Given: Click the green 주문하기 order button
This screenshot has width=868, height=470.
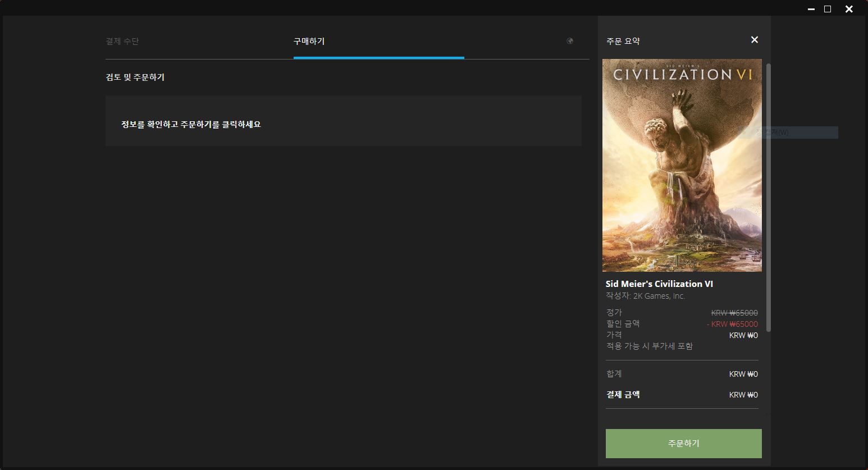Looking at the screenshot, I should pyautogui.click(x=683, y=444).
